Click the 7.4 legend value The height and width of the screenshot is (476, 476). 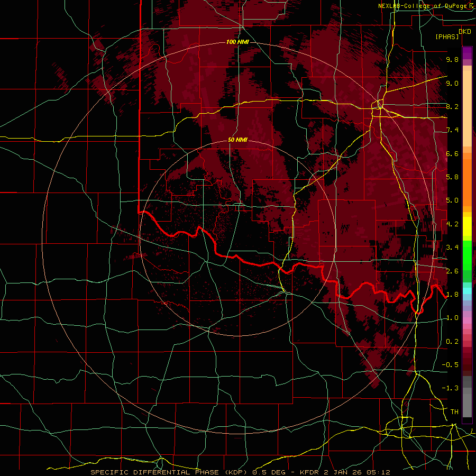click(x=452, y=130)
